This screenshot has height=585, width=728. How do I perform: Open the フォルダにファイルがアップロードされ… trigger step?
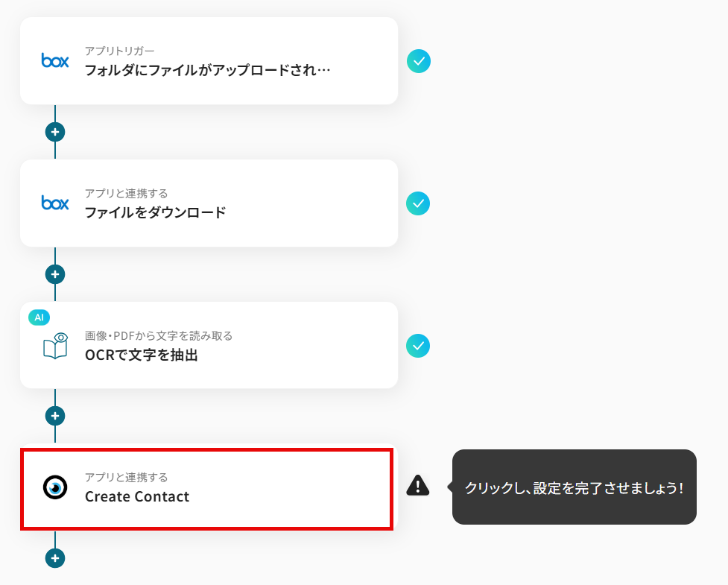coord(207,71)
